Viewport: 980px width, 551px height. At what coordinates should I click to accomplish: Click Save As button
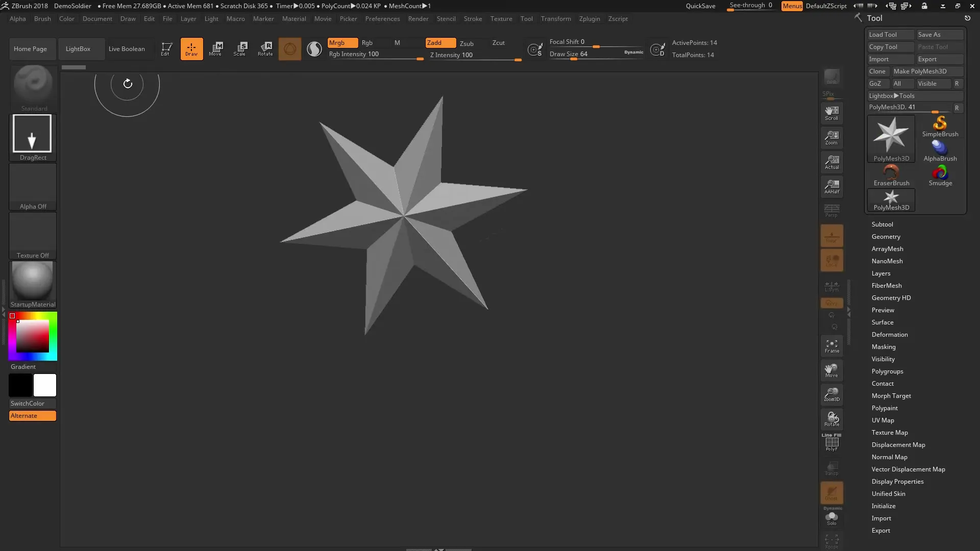click(x=940, y=35)
